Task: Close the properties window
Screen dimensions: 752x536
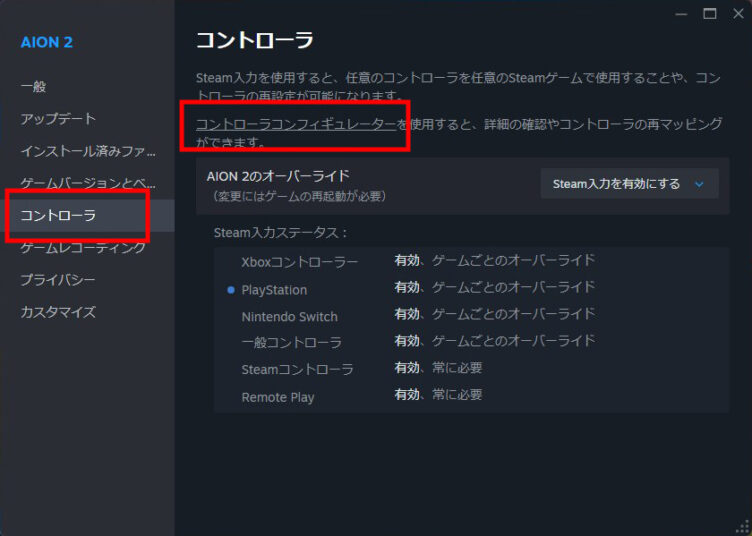Action: click(x=739, y=14)
